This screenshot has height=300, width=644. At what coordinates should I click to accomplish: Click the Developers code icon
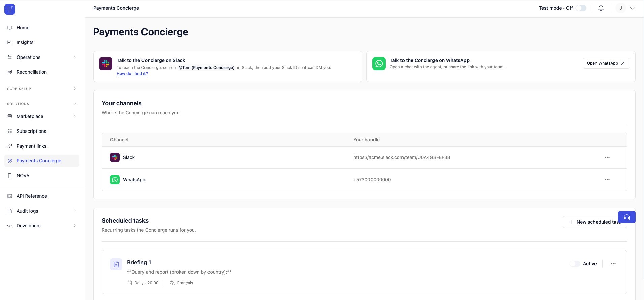pyautogui.click(x=10, y=226)
